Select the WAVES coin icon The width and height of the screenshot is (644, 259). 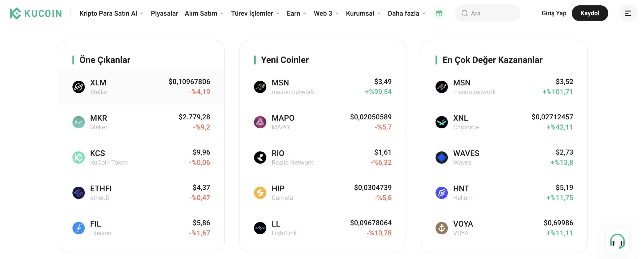pos(442,157)
